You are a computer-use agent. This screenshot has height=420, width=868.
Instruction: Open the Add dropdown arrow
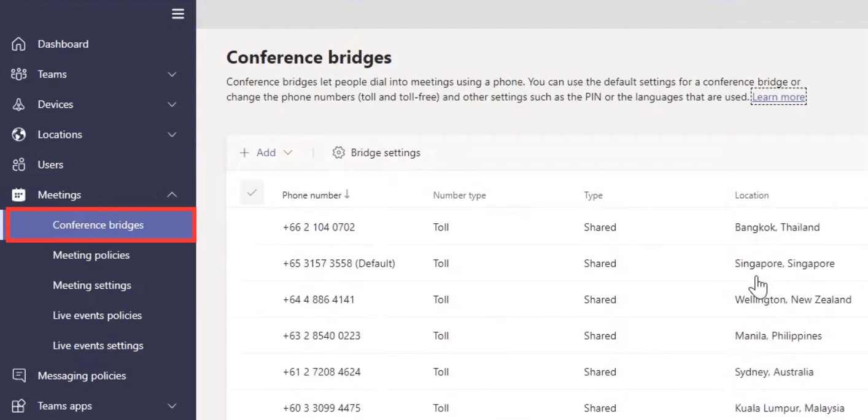pos(288,153)
